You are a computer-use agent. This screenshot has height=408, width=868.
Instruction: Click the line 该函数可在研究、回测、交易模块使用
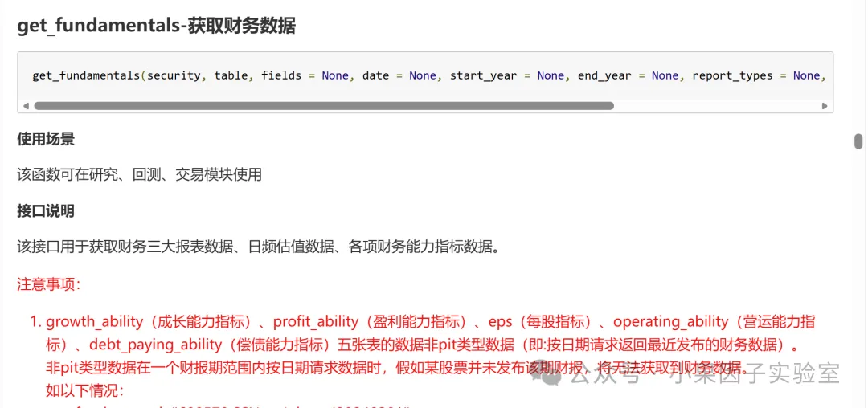[x=139, y=175]
